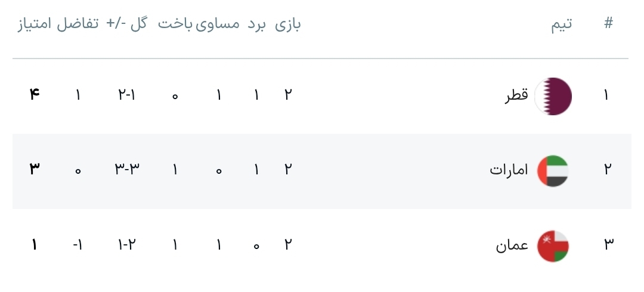Click UAE's goals record ۳-۳
This screenshot has width=644, height=292.
127,170
